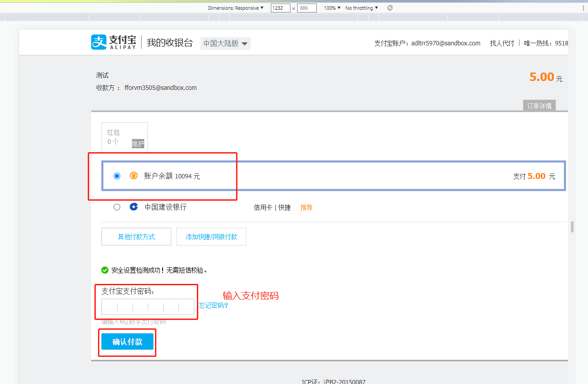Open the No throttling dropdown
The image size is (588, 384).
[362, 8]
